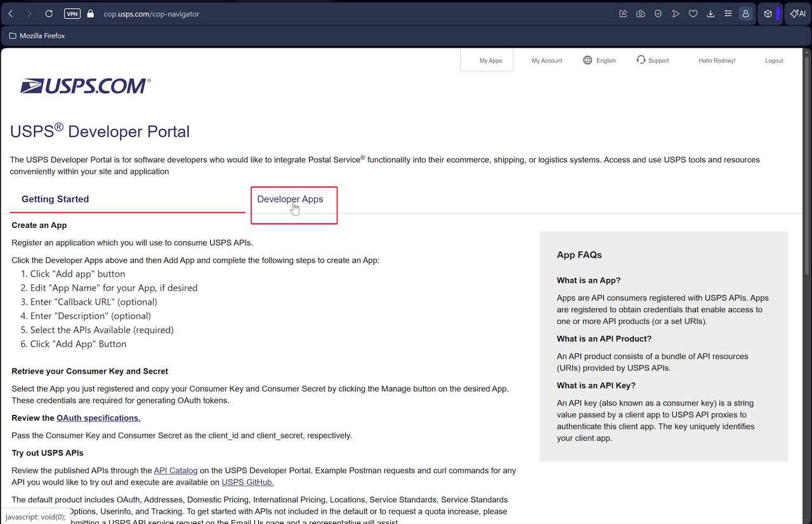812x524 pixels.
Task: Select the Getting Started tab
Action: tap(55, 199)
